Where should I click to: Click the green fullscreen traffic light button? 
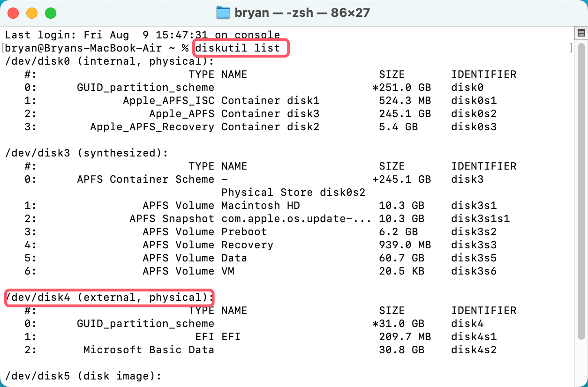[x=51, y=13]
